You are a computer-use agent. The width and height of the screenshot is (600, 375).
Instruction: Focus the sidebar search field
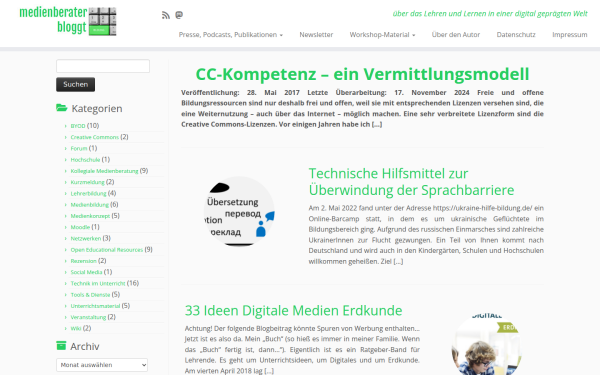click(x=103, y=66)
